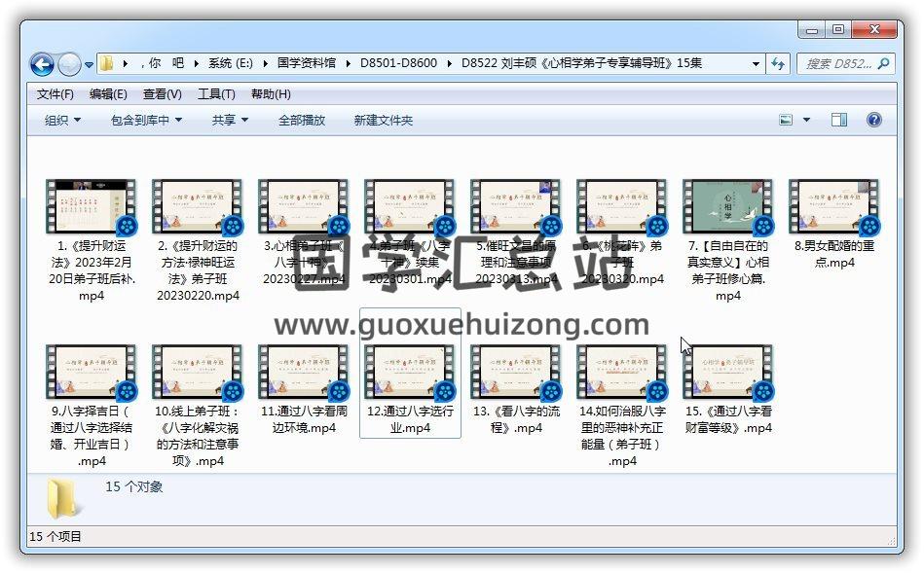Click the search magnifier icon
Screen dimensions: 924x574
[x=883, y=64]
